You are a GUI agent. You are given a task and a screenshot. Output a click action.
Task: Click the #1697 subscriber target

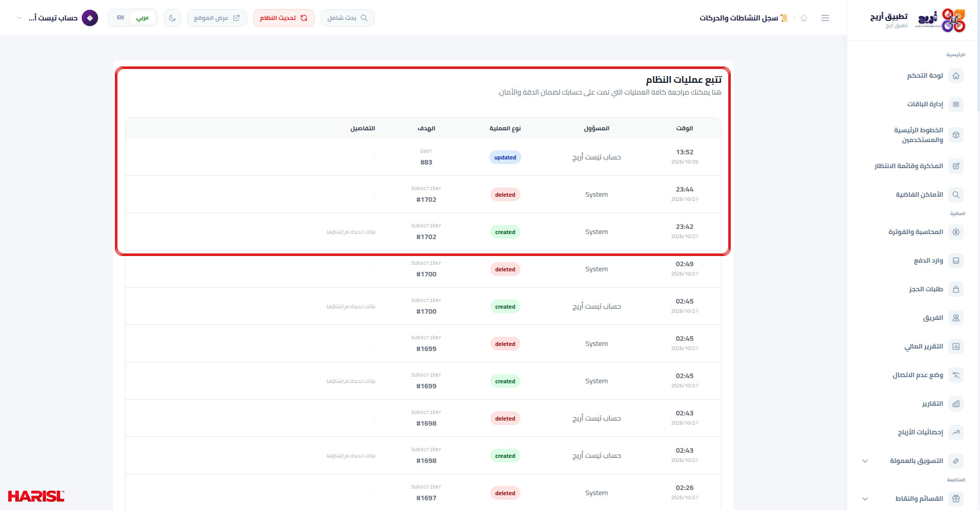coord(426,498)
